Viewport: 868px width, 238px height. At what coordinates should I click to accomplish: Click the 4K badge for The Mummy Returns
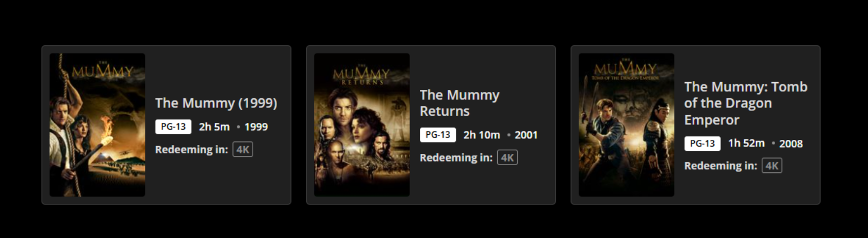507,158
